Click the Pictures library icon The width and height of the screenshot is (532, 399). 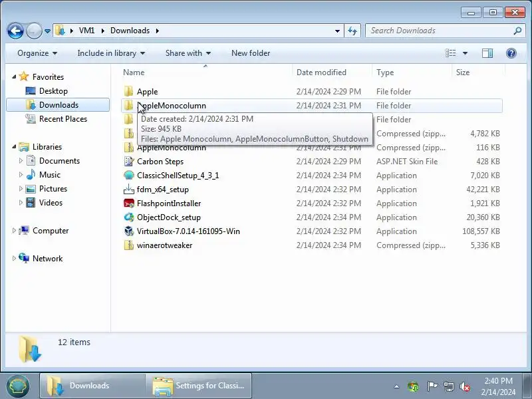(31, 189)
